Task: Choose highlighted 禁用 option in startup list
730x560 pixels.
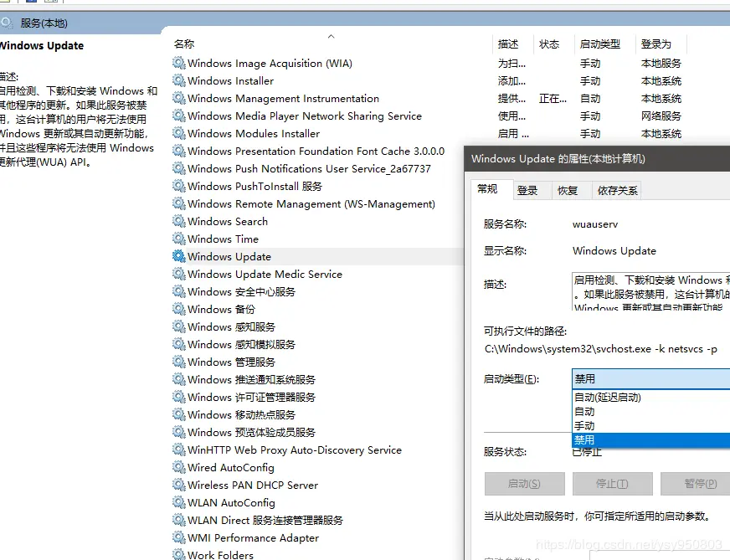Action: pos(650,439)
